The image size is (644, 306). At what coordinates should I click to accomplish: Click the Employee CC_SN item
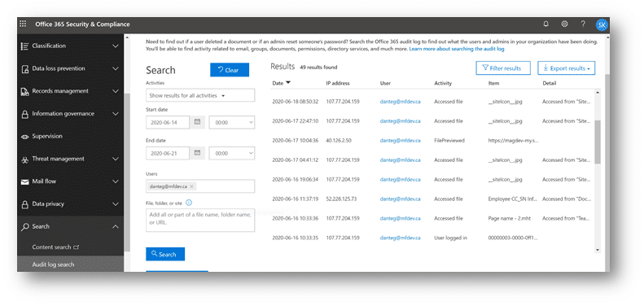pos(514,199)
